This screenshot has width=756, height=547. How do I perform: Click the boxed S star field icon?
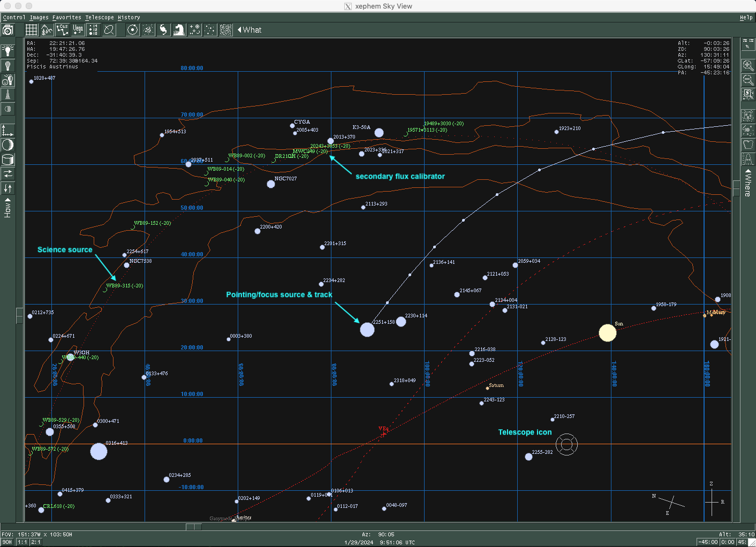coord(748,95)
